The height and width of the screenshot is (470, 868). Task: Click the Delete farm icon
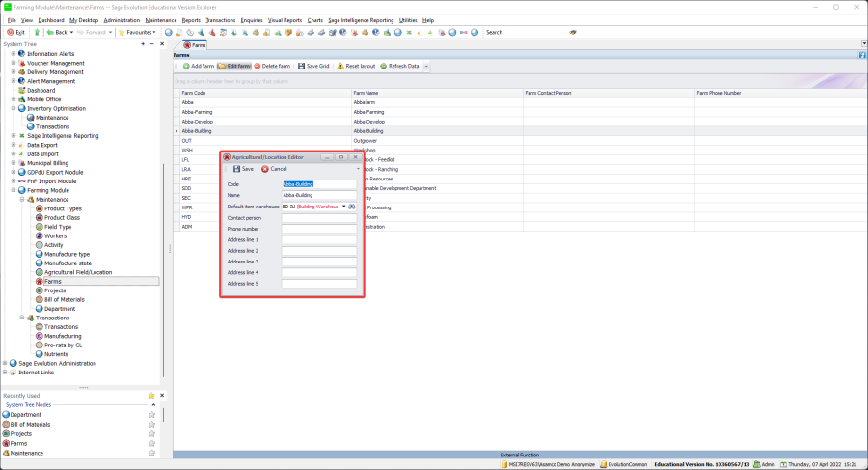pos(258,66)
